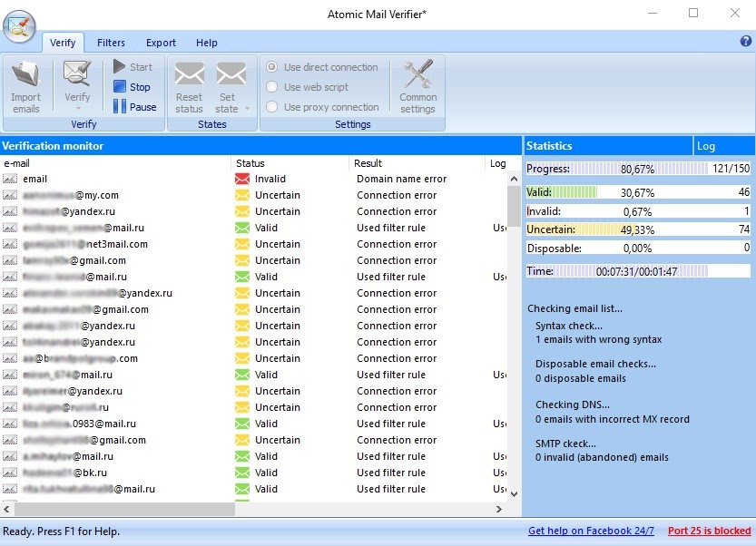This screenshot has height=546, width=756.
Task: Sort by the e-mail column header
Action: coord(116,163)
